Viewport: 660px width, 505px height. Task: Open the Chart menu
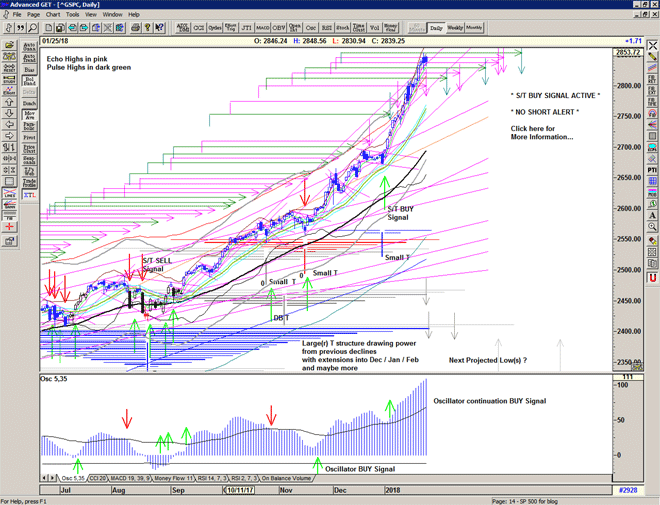53,15
